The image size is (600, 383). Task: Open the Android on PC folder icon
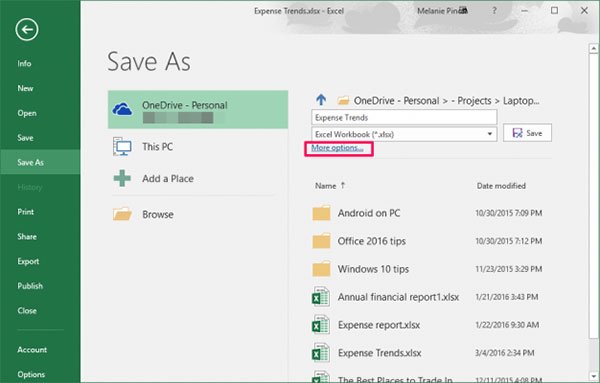(321, 213)
